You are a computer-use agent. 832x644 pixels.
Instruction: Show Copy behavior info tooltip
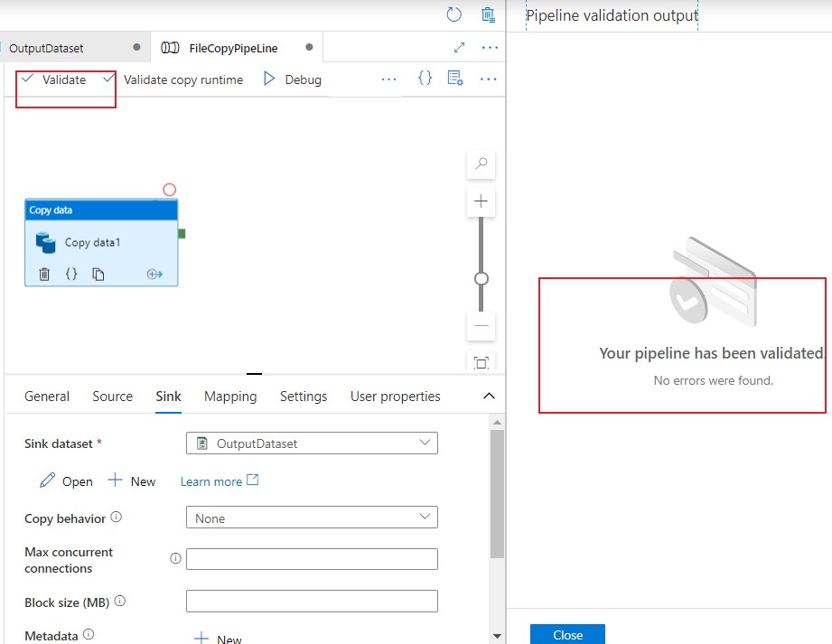pos(117,517)
